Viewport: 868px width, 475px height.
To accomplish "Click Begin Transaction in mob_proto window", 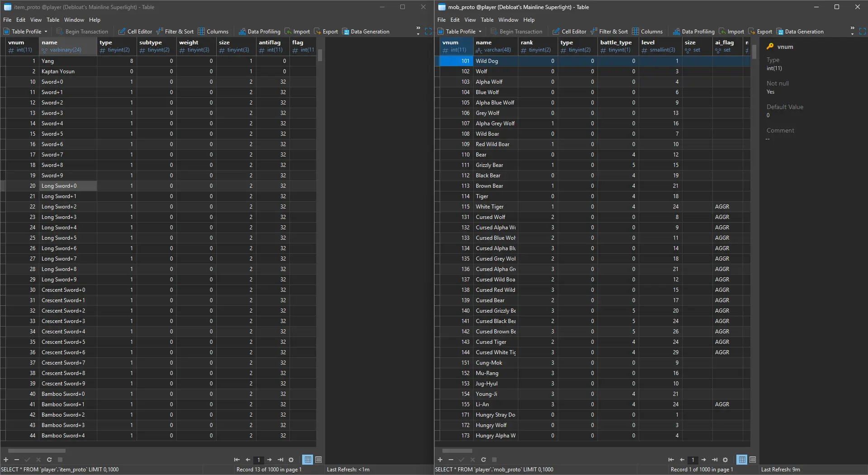I will click(517, 32).
